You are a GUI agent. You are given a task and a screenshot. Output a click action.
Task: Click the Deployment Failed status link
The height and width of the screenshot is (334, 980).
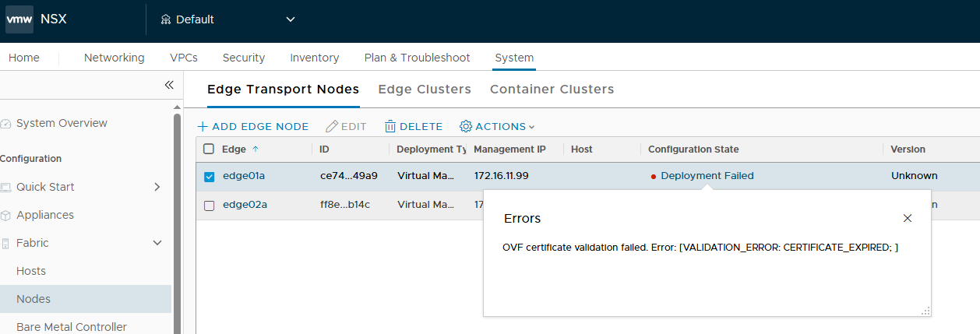(x=707, y=176)
